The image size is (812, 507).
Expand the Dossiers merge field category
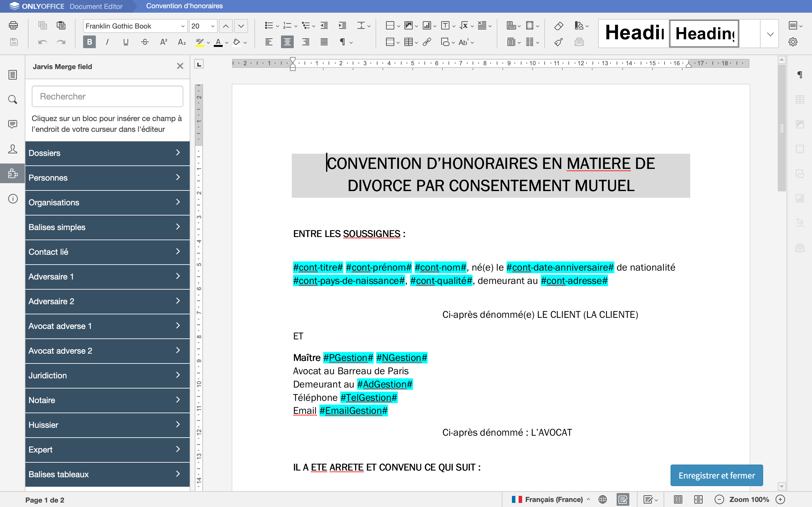tap(107, 153)
